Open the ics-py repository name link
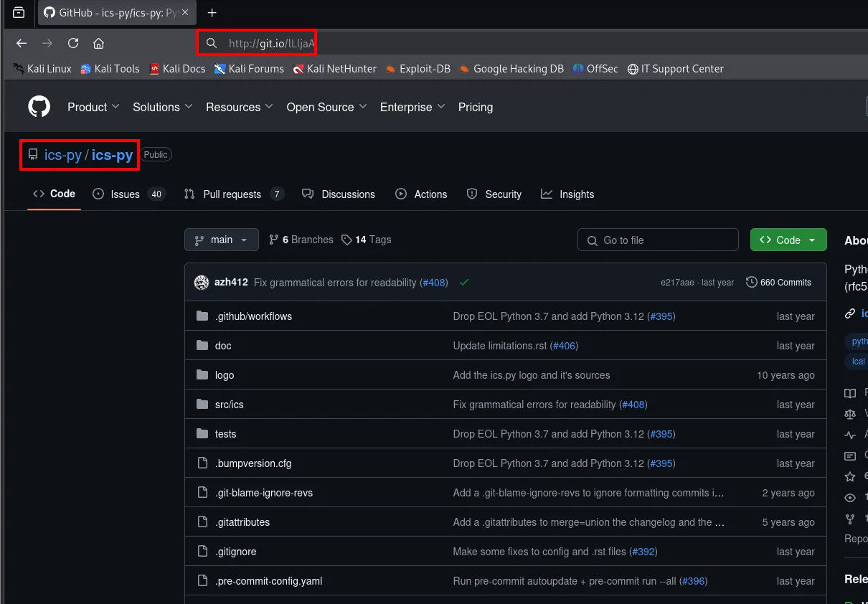 point(113,155)
